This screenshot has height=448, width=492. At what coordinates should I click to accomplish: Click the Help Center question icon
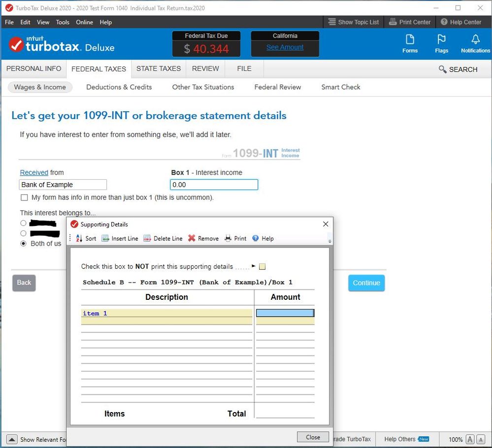click(444, 22)
